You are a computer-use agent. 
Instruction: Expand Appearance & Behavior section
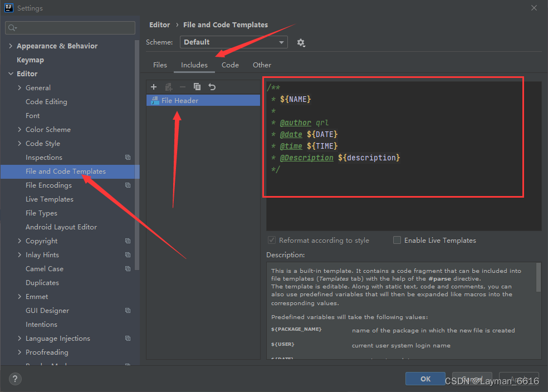pyautogui.click(x=11, y=46)
